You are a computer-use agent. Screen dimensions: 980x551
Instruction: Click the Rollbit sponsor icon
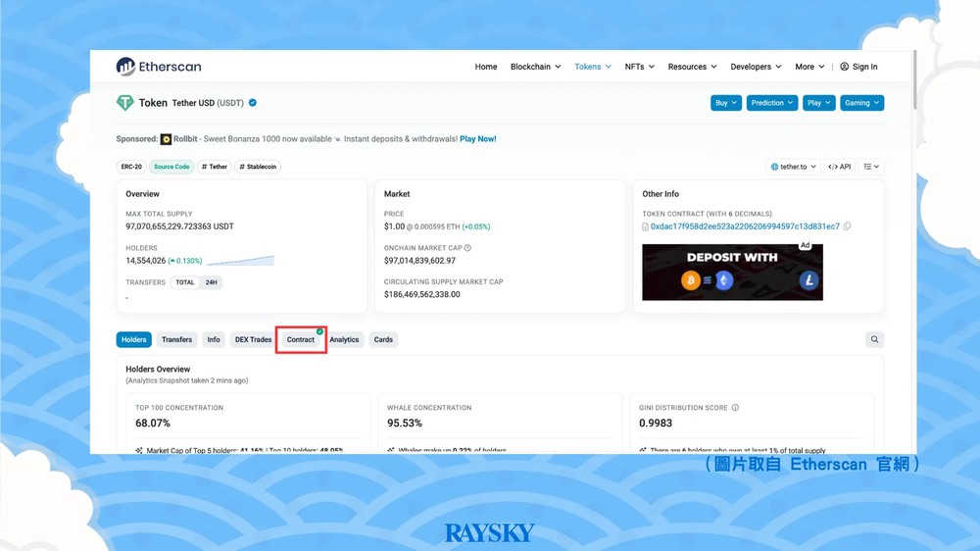click(x=166, y=139)
